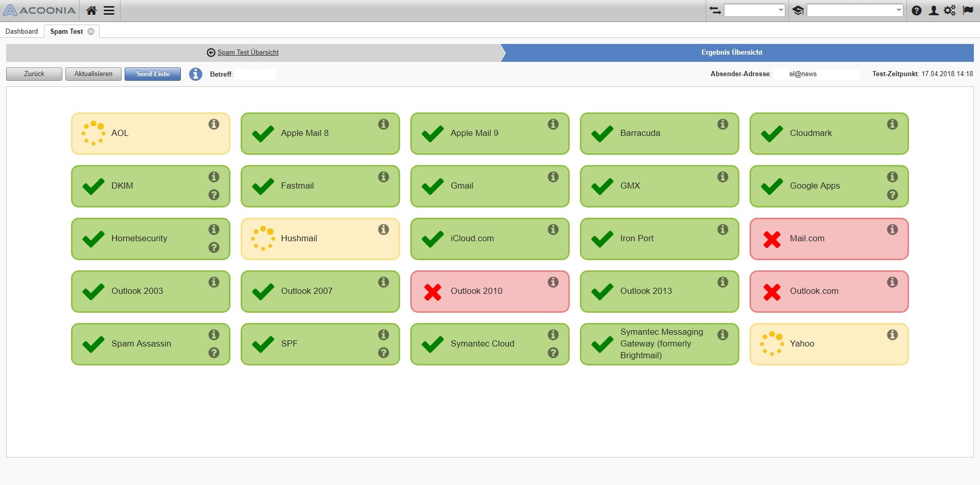The height and width of the screenshot is (485, 980).
Task: Click the graduation cap icon
Action: pyautogui.click(x=798, y=10)
